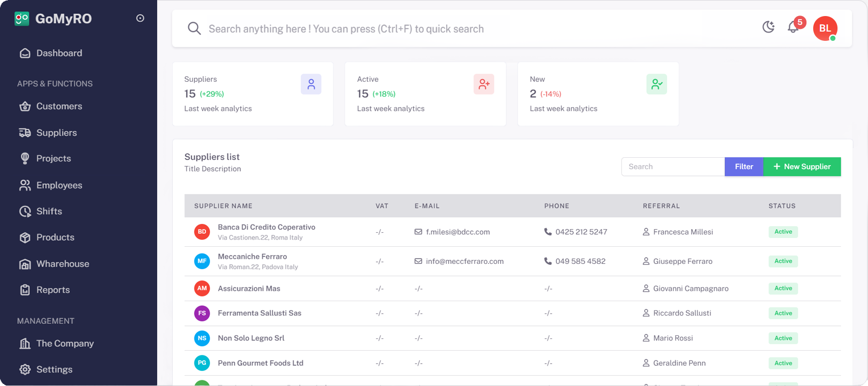Click the GoMyRO logo icon

point(22,19)
